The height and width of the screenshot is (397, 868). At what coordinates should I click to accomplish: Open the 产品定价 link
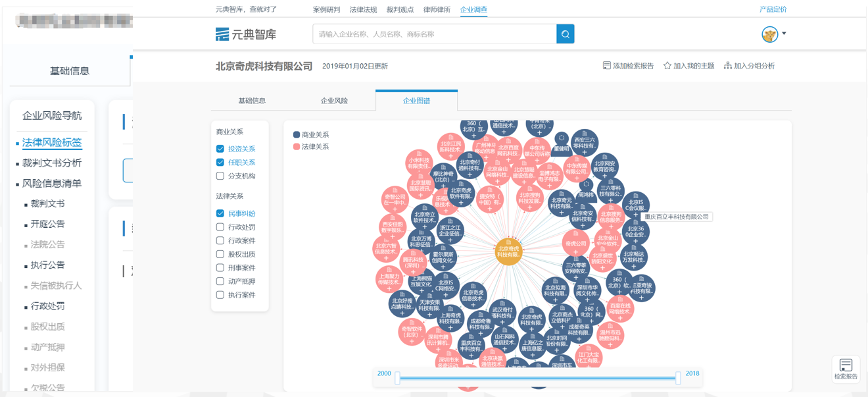click(x=773, y=10)
